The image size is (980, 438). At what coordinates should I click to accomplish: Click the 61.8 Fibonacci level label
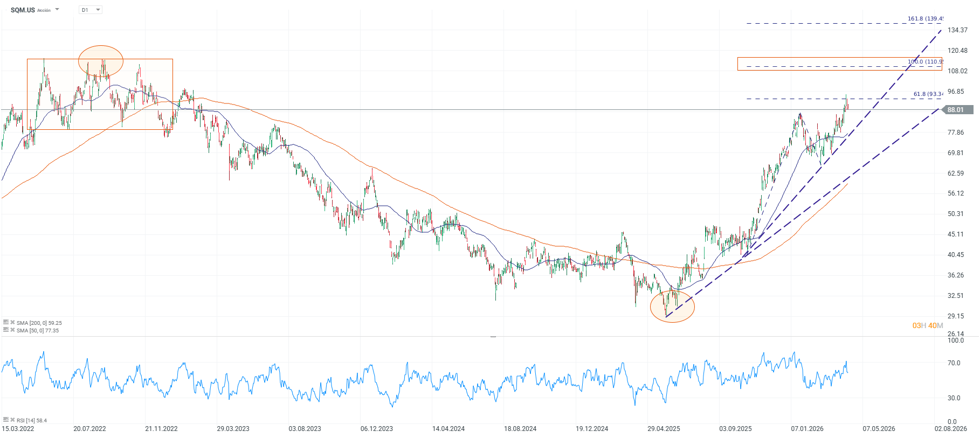928,94
